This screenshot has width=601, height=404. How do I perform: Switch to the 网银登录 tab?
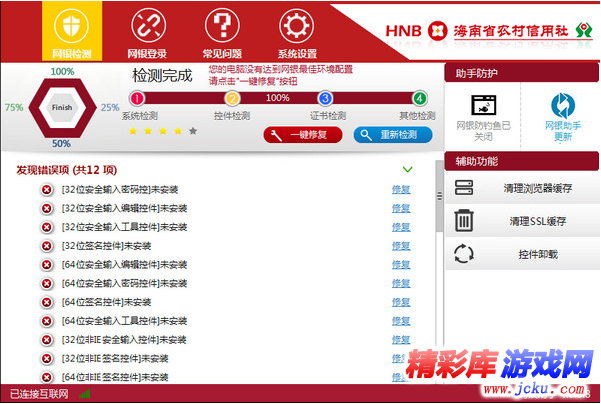coord(148,31)
